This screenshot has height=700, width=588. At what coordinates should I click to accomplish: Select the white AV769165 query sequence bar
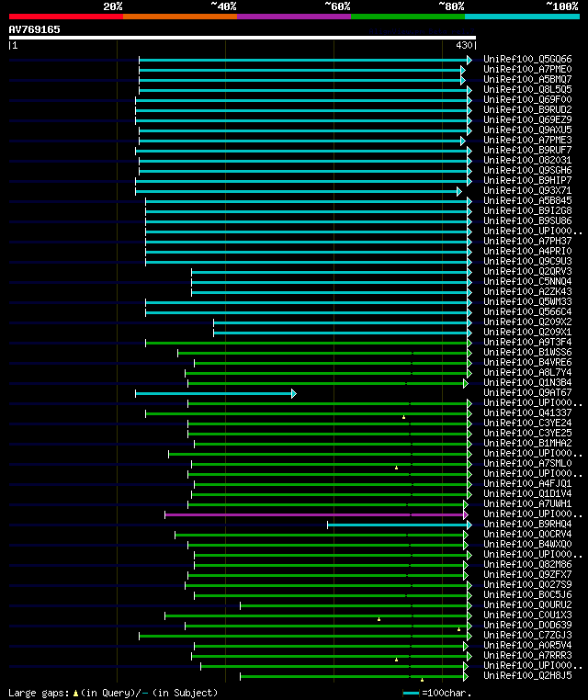pyautogui.click(x=243, y=38)
